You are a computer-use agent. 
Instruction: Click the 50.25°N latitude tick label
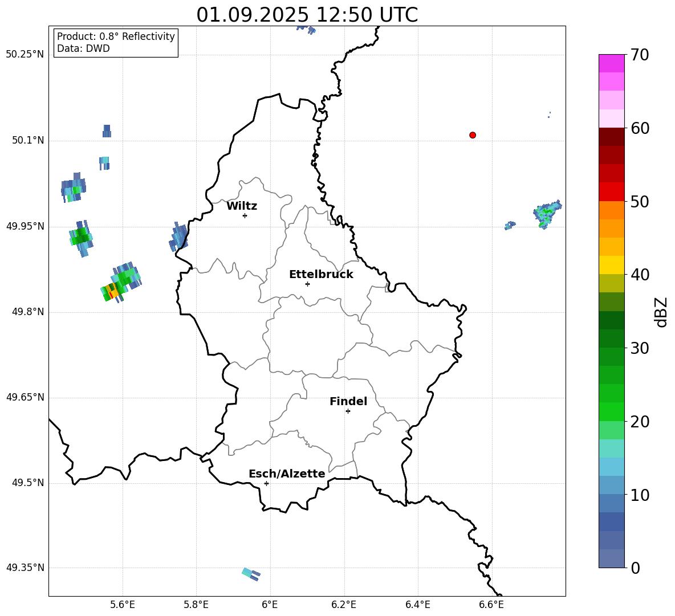pos(25,55)
